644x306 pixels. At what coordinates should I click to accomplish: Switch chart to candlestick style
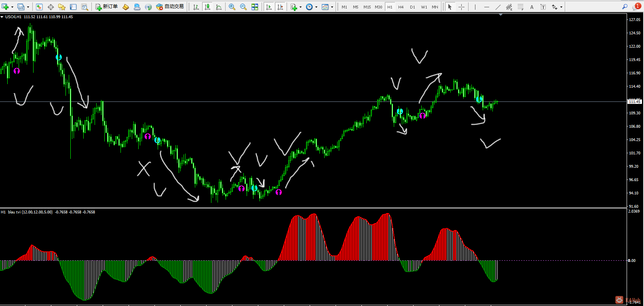point(207,7)
